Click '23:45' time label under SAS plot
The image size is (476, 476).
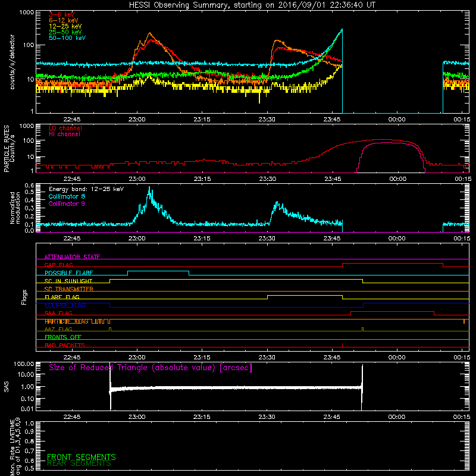(332, 417)
